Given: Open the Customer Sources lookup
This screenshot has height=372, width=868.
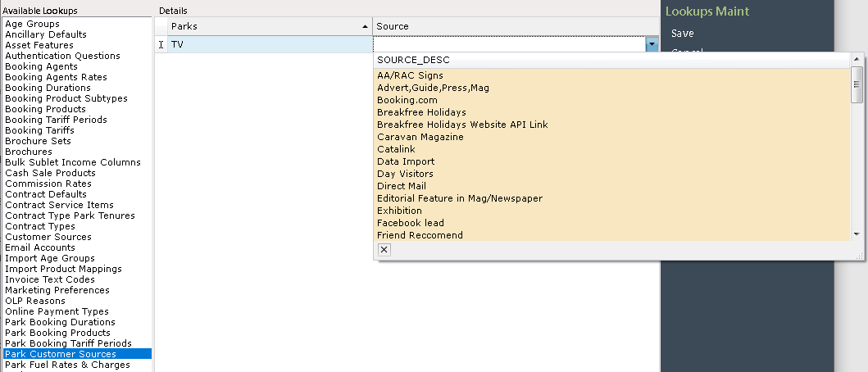Looking at the screenshot, I should [x=48, y=237].
